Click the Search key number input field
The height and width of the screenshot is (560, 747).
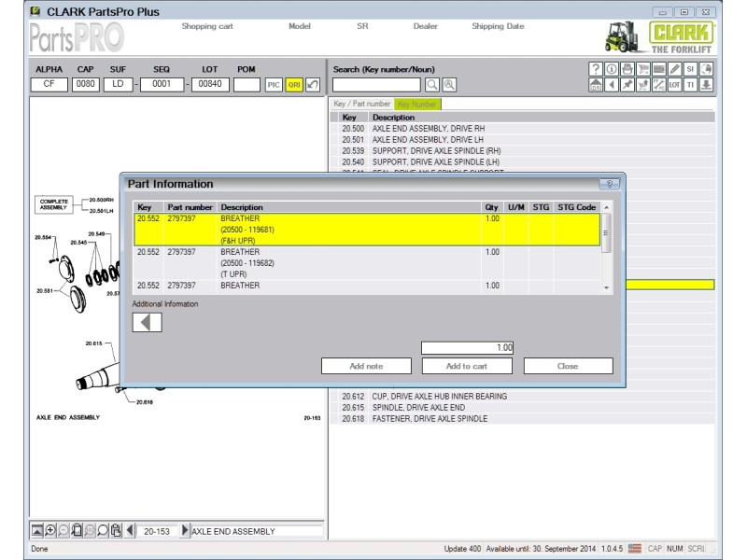[x=376, y=85]
